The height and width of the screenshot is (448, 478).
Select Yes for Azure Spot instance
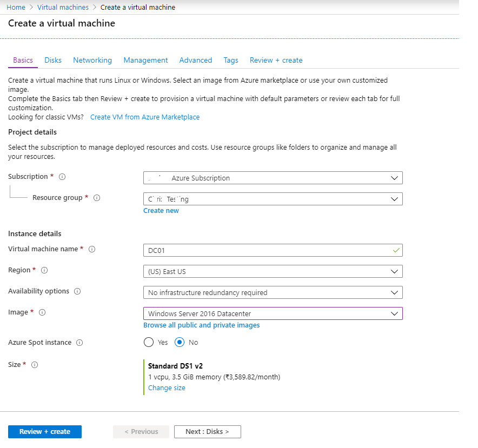149,342
